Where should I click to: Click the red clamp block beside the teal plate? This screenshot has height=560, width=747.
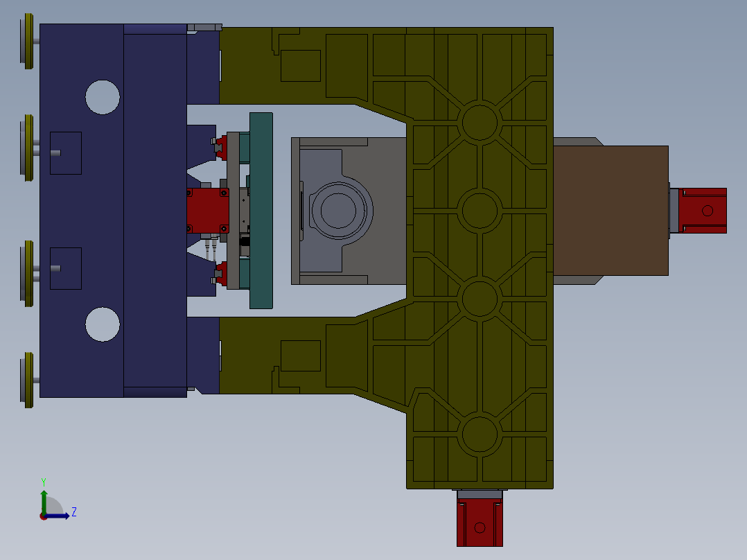(x=208, y=210)
